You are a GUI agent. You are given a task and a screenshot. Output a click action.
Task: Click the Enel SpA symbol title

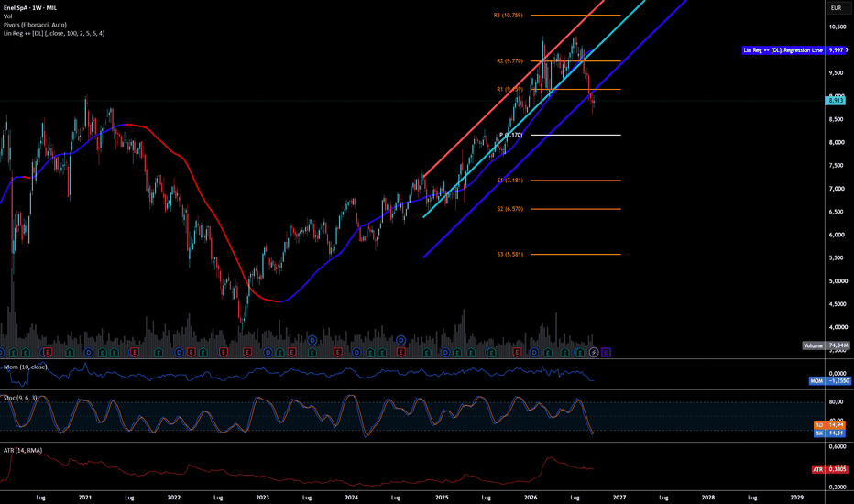pyautogui.click(x=30, y=8)
